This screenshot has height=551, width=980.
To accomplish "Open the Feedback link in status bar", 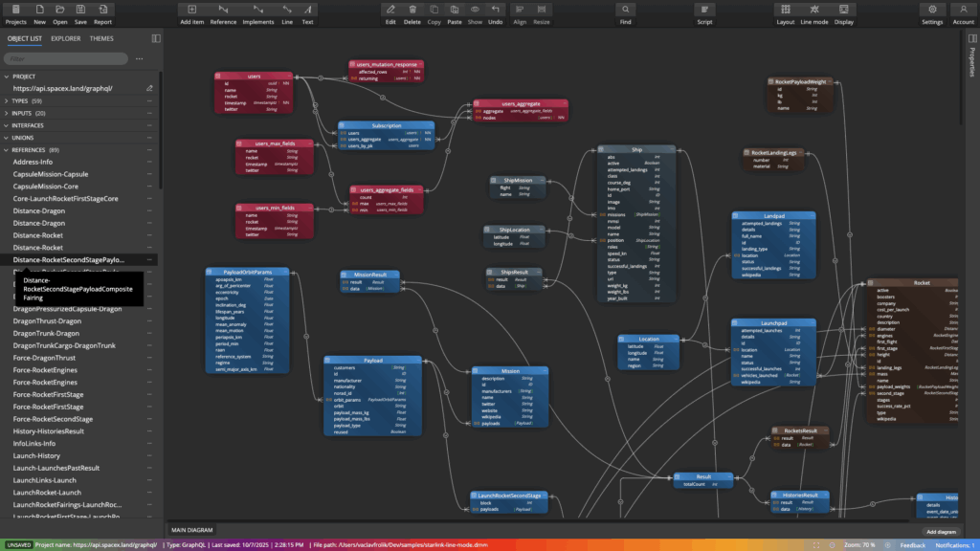I will (x=912, y=545).
